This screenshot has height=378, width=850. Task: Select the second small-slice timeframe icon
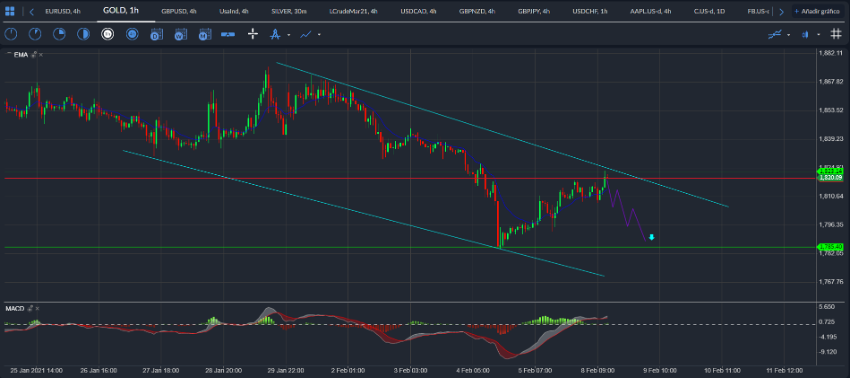tap(35, 35)
